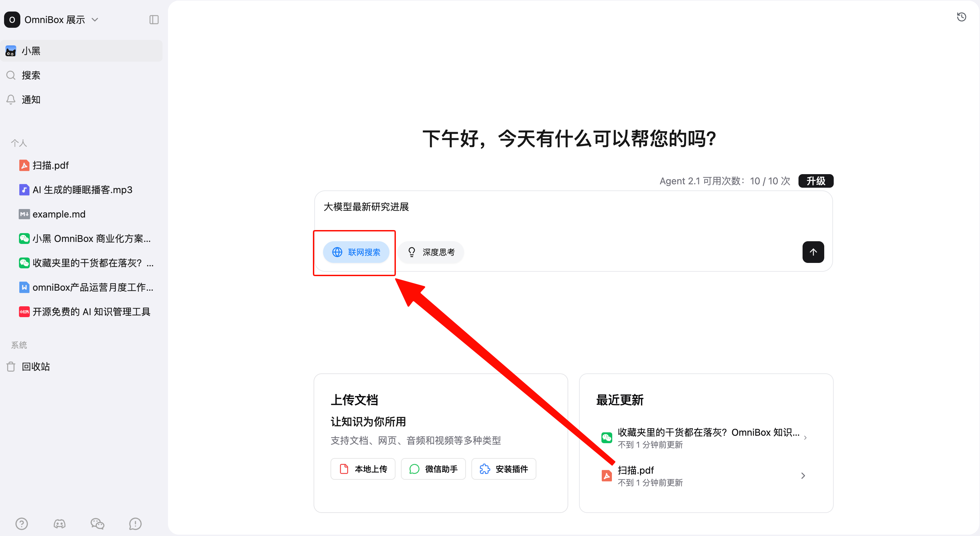The height and width of the screenshot is (536, 980).
Task: Select 小黑 in the sidebar
Action: pos(81,51)
